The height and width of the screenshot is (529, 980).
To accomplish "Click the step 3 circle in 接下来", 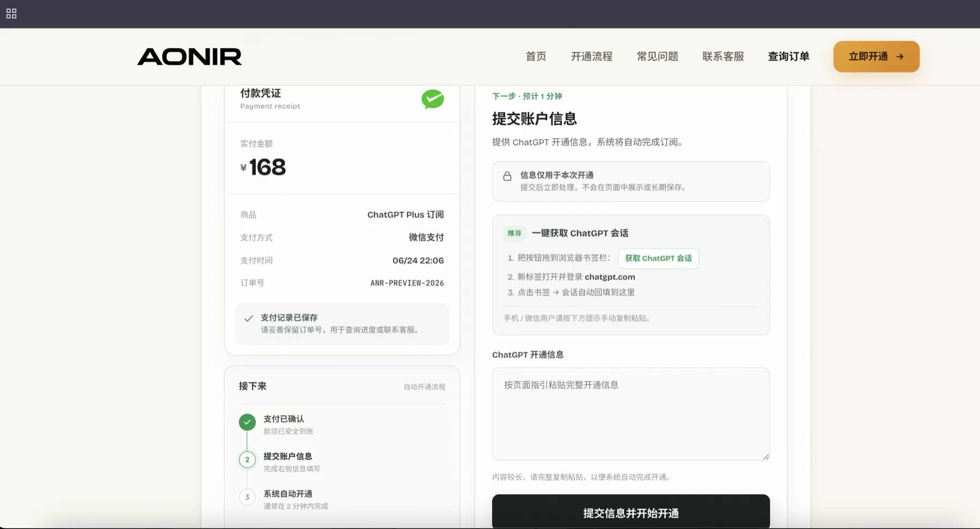I will click(x=247, y=497).
